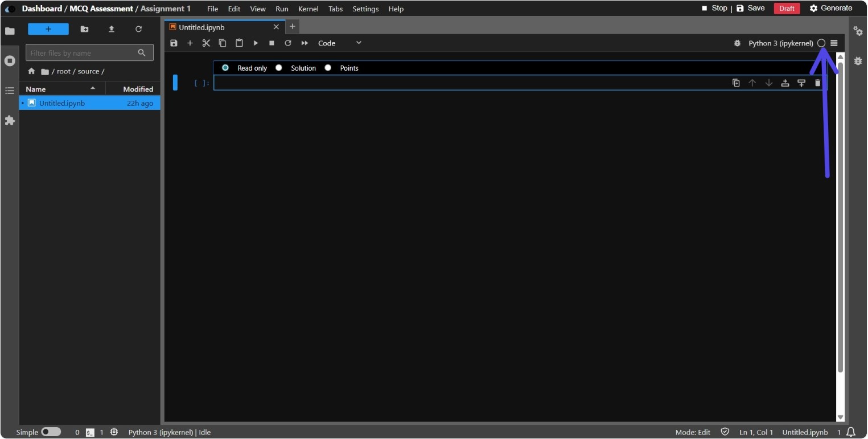Copy the selected cell from notebook toolbar
This screenshot has height=439, width=868.
pos(223,43)
